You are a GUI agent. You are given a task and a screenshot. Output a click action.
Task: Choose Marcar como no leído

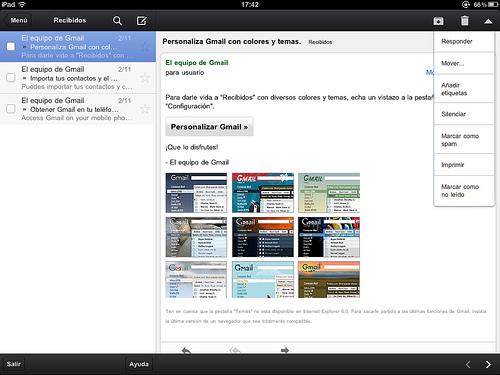[x=464, y=191]
